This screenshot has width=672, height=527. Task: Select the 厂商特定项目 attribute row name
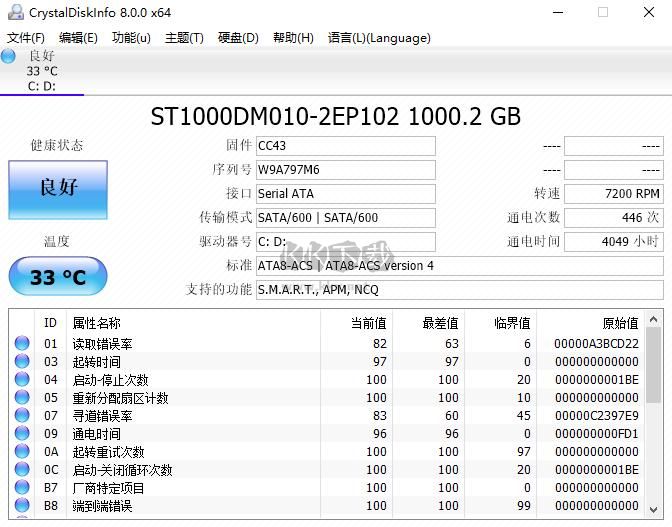[x=108, y=488]
